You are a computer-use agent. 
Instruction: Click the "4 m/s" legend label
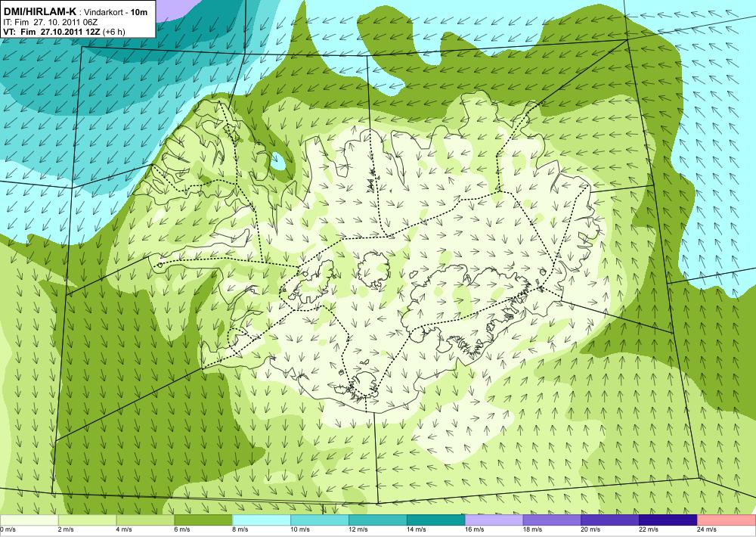point(124,529)
